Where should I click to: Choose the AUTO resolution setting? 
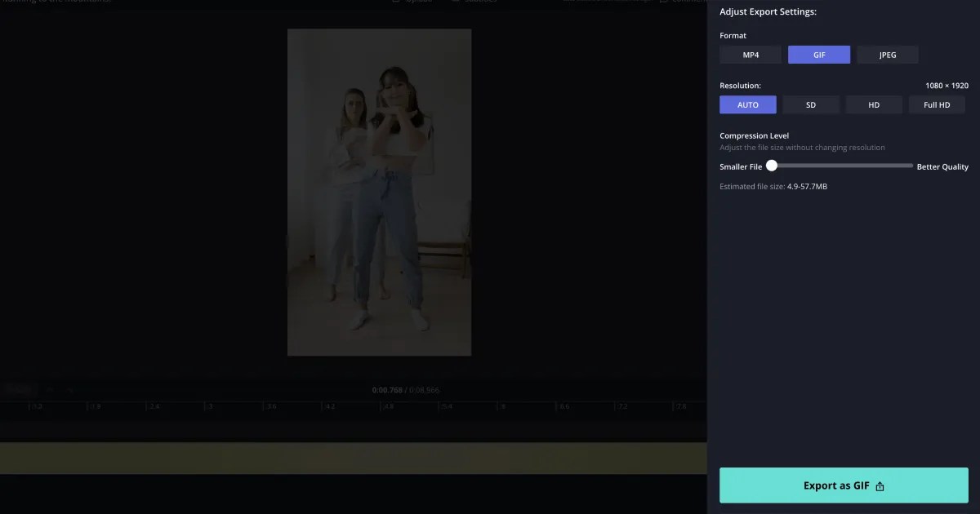pos(747,104)
